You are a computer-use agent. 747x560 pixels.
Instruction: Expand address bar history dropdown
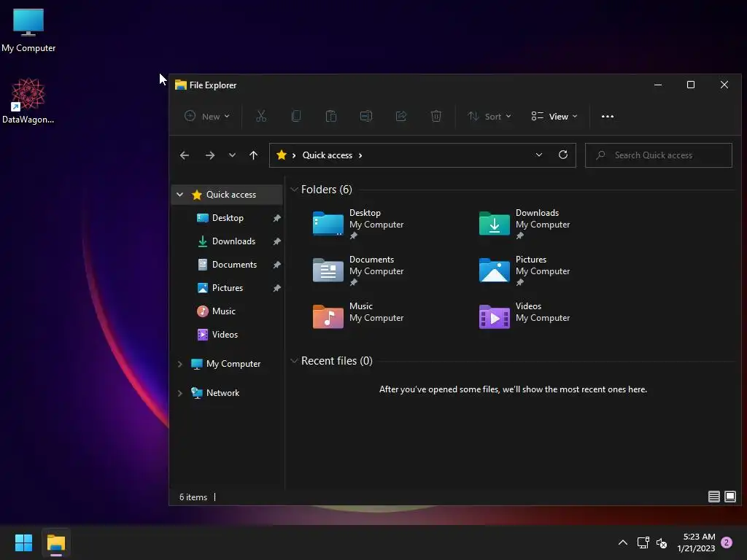tap(539, 155)
